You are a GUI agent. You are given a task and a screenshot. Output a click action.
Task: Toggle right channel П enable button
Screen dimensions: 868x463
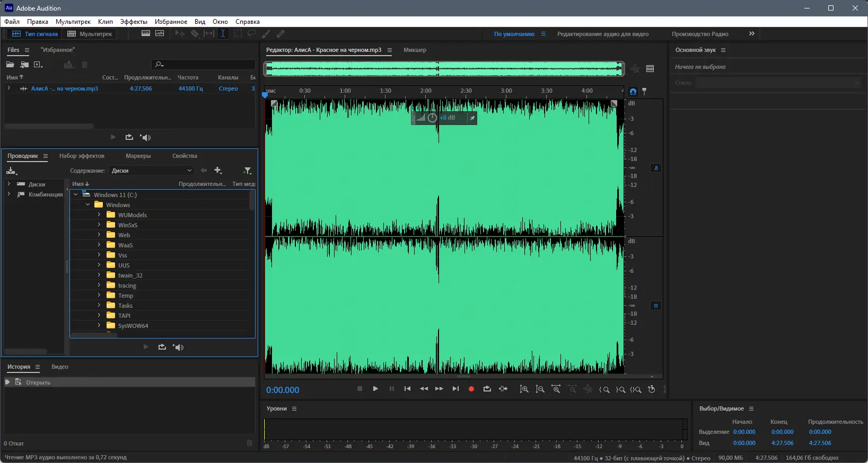point(656,306)
